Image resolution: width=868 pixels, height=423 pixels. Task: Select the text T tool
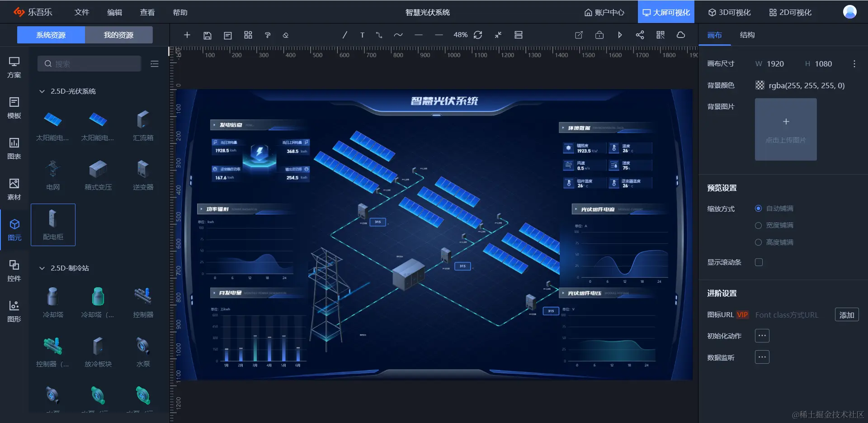[362, 35]
